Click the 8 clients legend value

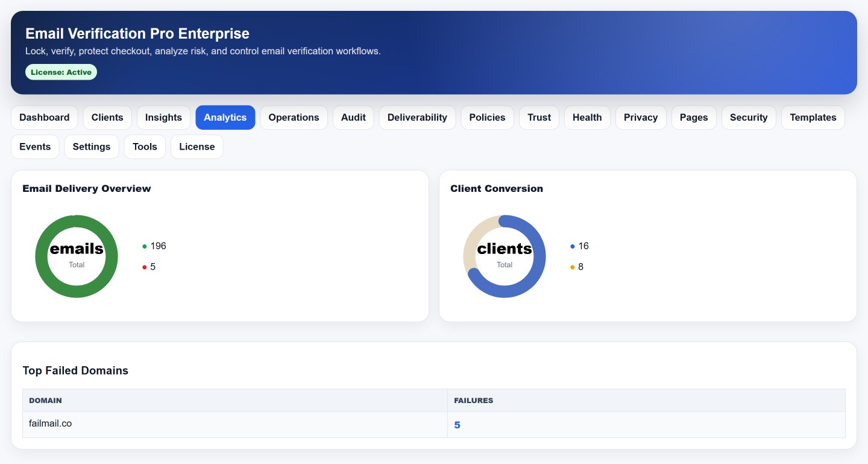[x=581, y=267]
